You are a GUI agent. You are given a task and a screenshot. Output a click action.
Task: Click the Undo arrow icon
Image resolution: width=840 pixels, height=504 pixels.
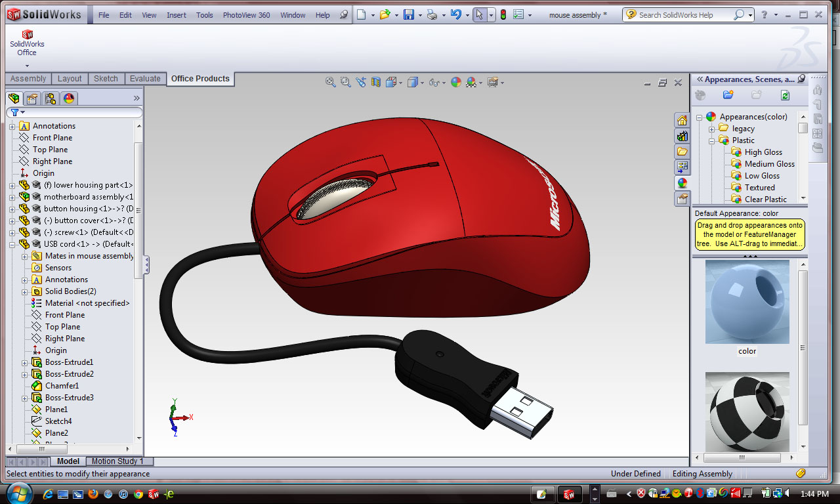455,14
